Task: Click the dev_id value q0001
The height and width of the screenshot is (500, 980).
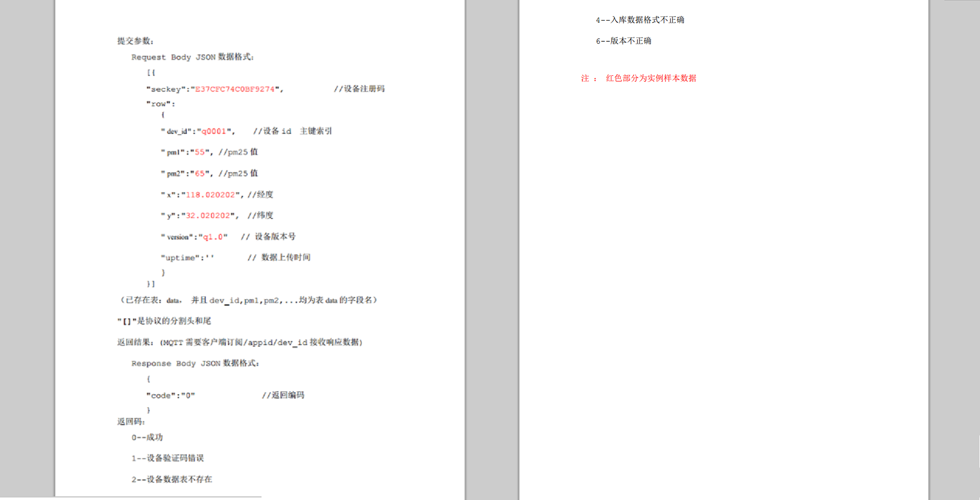Action: coord(214,131)
